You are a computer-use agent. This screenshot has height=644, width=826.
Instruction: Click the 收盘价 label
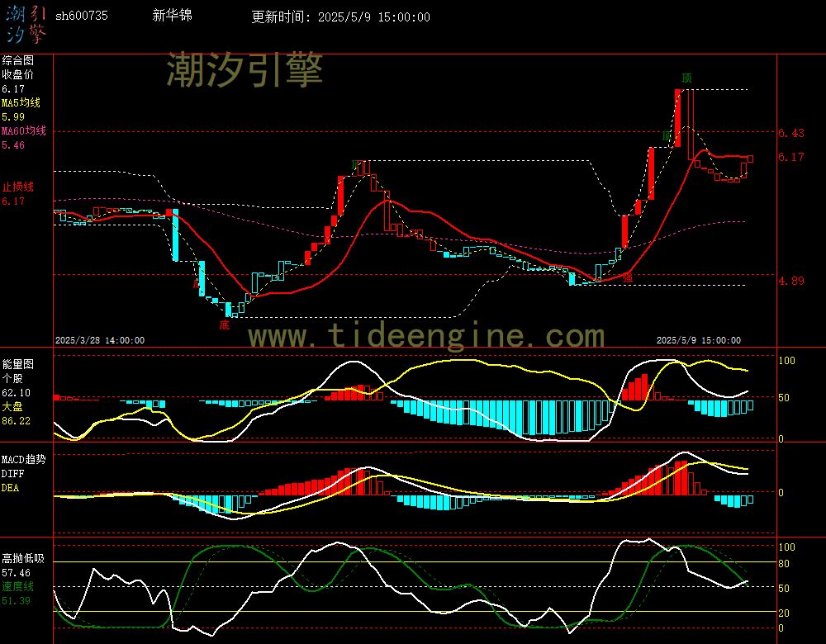point(18,74)
